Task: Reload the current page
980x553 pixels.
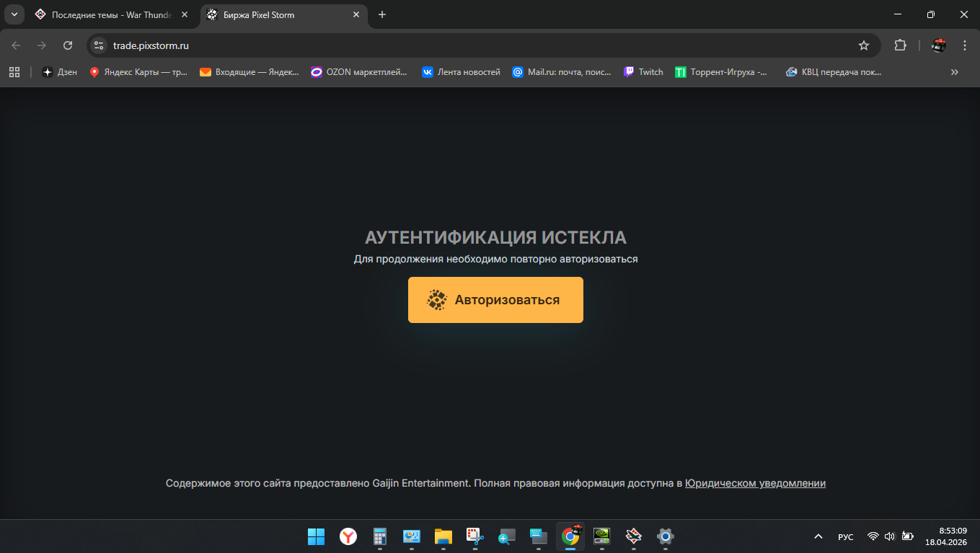Action: pyautogui.click(x=68, y=45)
